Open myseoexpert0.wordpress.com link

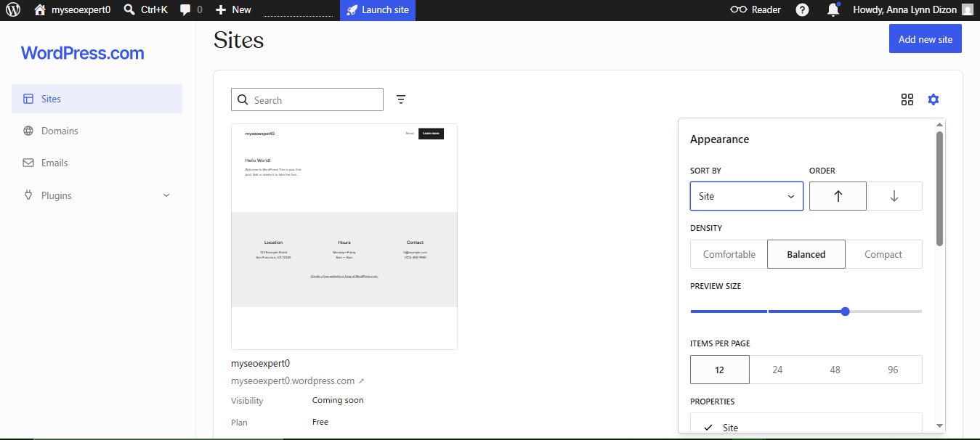tap(297, 380)
